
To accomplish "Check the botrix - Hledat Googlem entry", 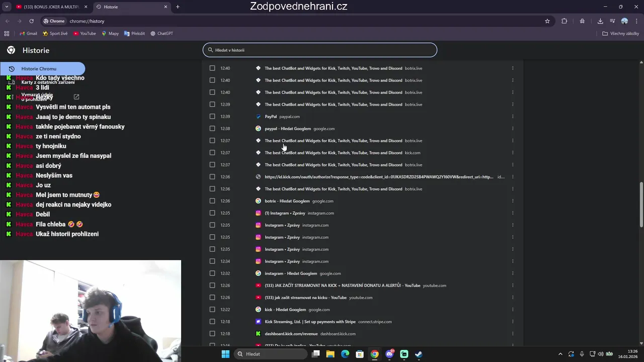I will pos(212,201).
